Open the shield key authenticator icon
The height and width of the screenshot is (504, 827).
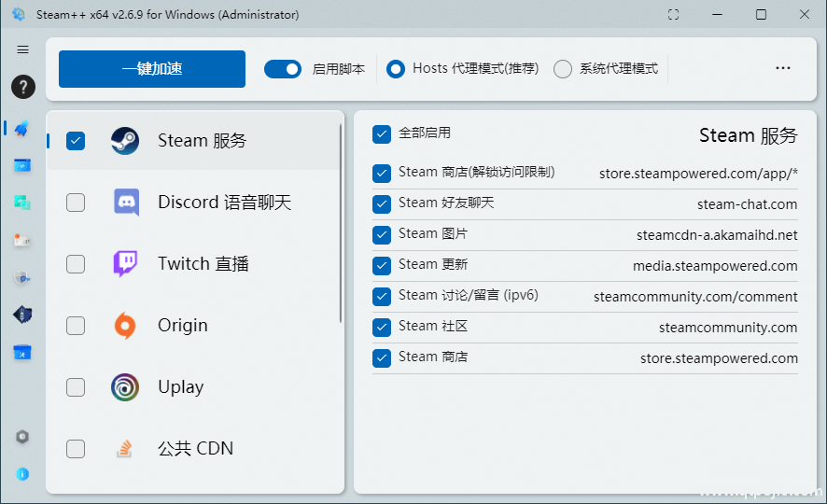click(22, 277)
